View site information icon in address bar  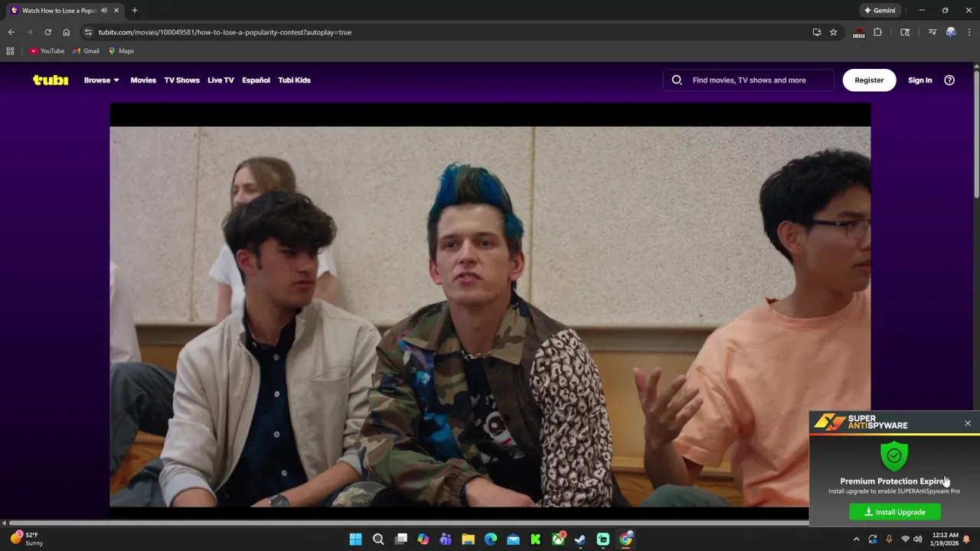(x=88, y=32)
